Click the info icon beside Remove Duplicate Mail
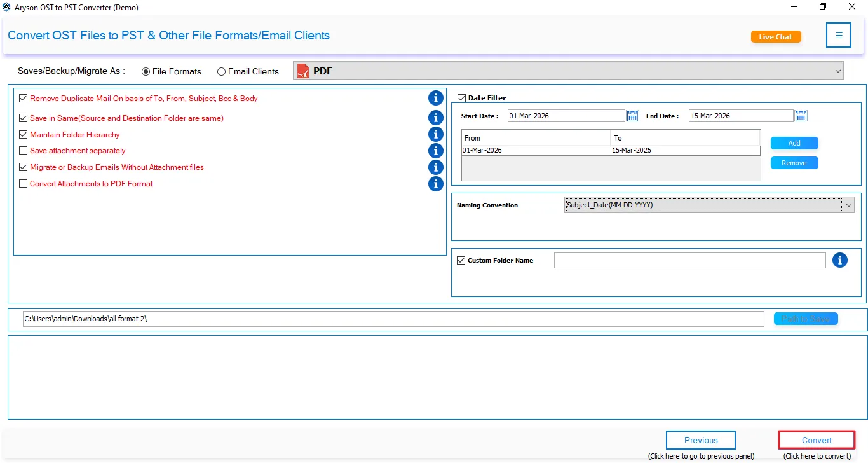The width and height of the screenshot is (868, 463). pos(436,98)
